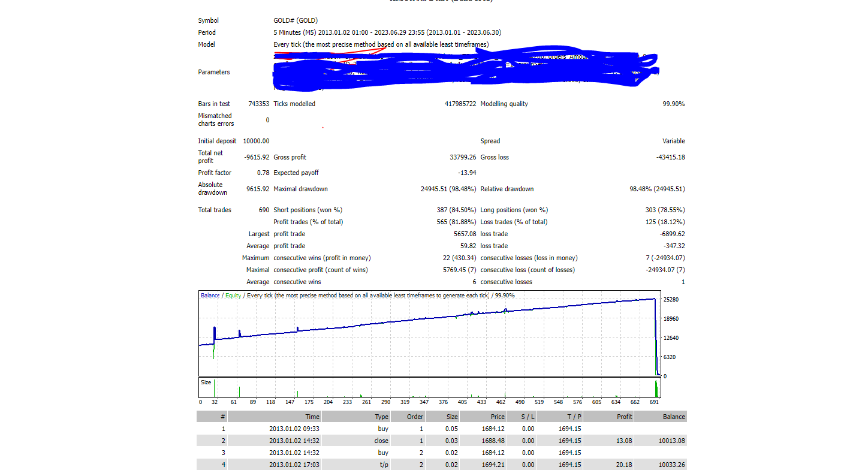
Task: Click the Model row's Every tick description
Action: click(381, 44)
